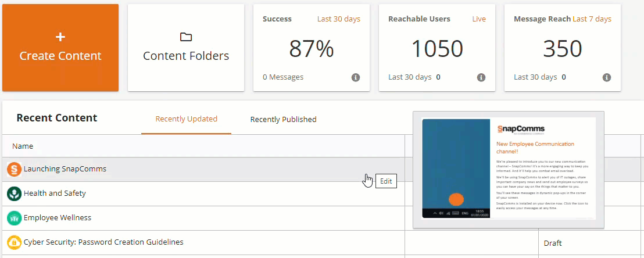This screenshot has width=644, height=258.
Task: Click the 87% success value
Action: click(x=312, y=49)
